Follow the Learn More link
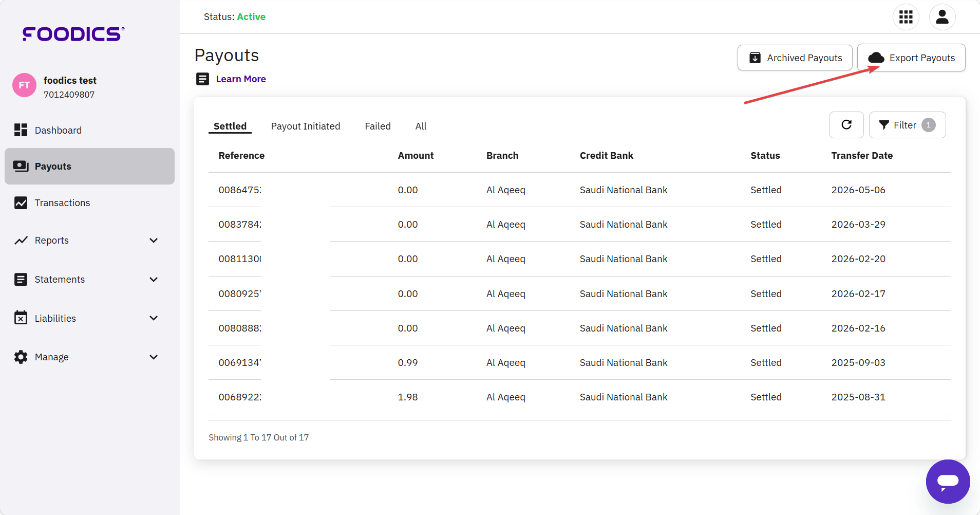 pyautogui.click(x=241, y=79)
